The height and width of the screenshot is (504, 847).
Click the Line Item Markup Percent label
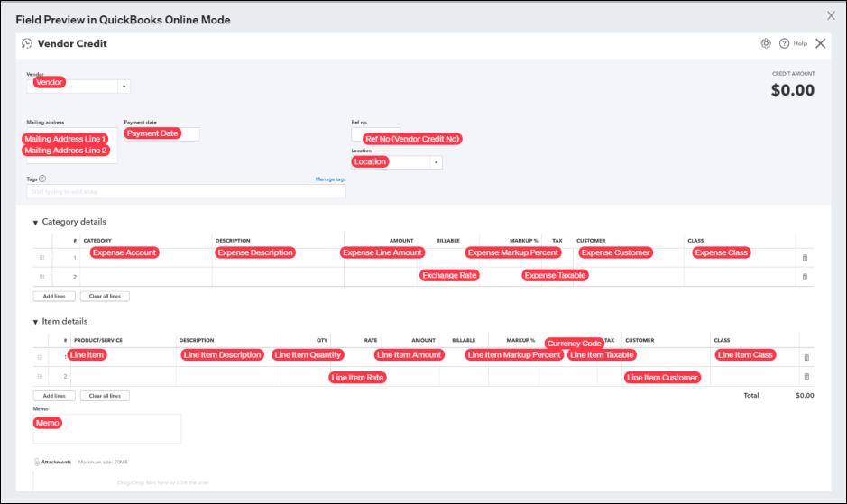pyautogui.click(x=514, y=354)
